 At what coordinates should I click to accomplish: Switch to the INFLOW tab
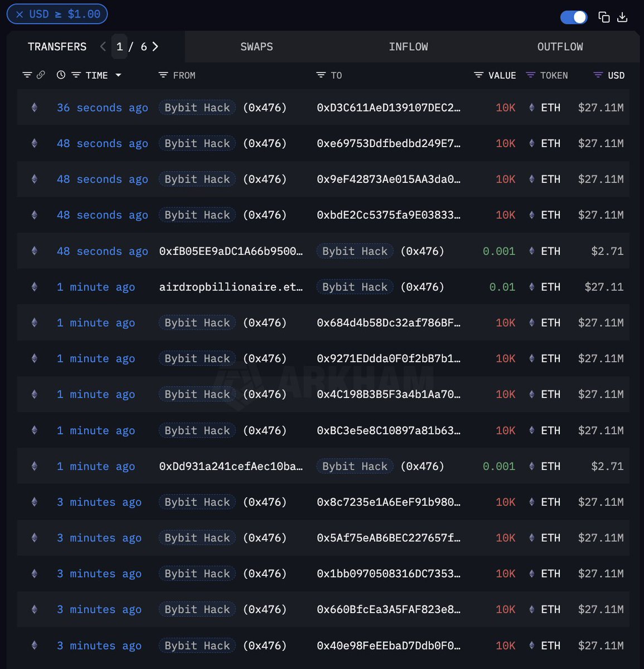[x=409, y=47]
